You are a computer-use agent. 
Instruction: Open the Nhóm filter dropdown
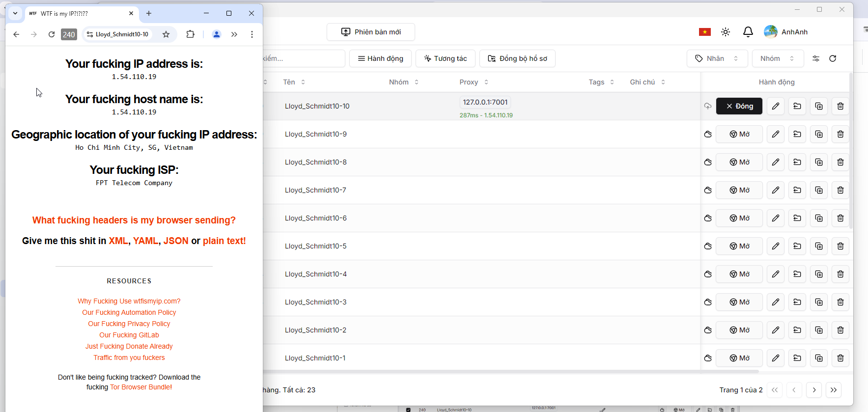pyautogui.click(x=777, y=58)
